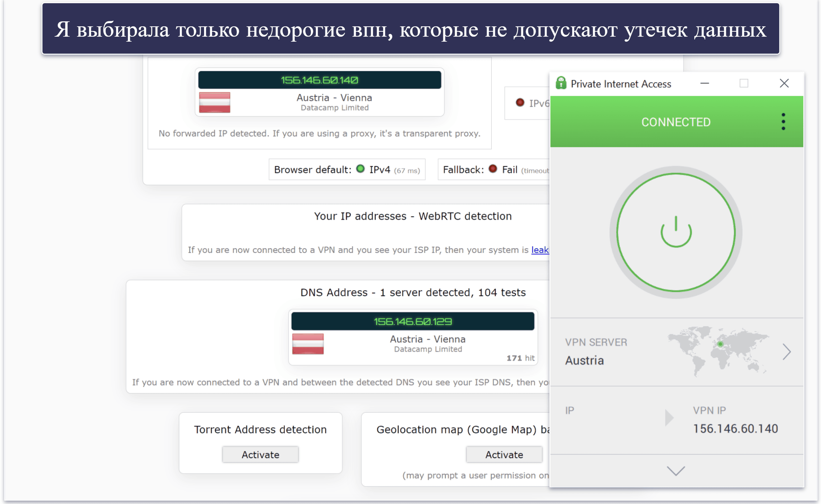Close the Private Internet Access window

click(784, 83)
